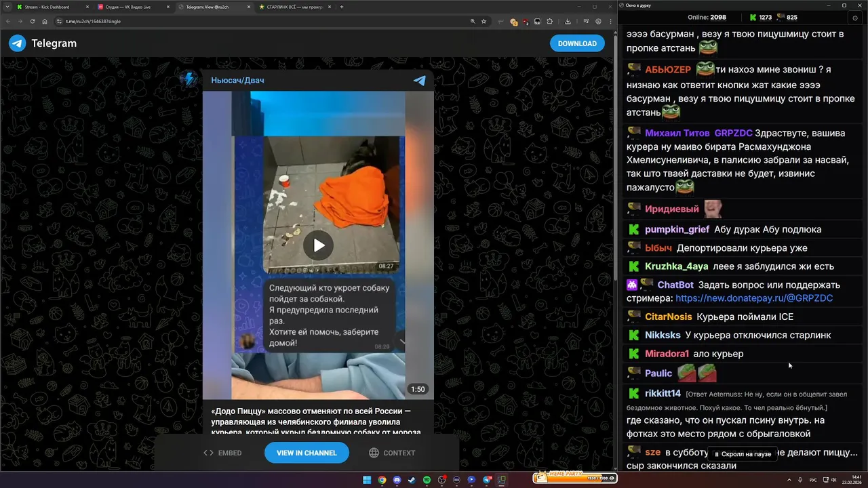The width and height of the screenshot is (868, 488).
Task: Click the Pepe emote next to АБЬЮZEP
Action: pyautogui.click(x=705, y=69)
